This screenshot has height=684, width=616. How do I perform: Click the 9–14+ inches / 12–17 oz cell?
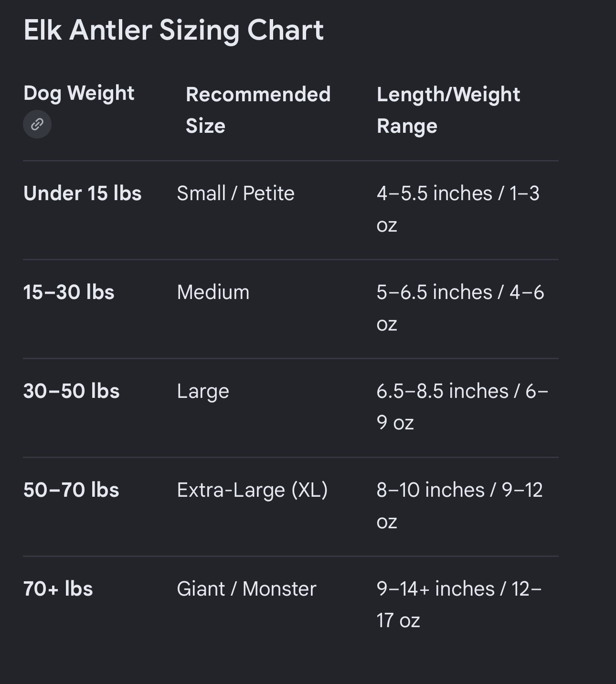[x=459, y=605]
